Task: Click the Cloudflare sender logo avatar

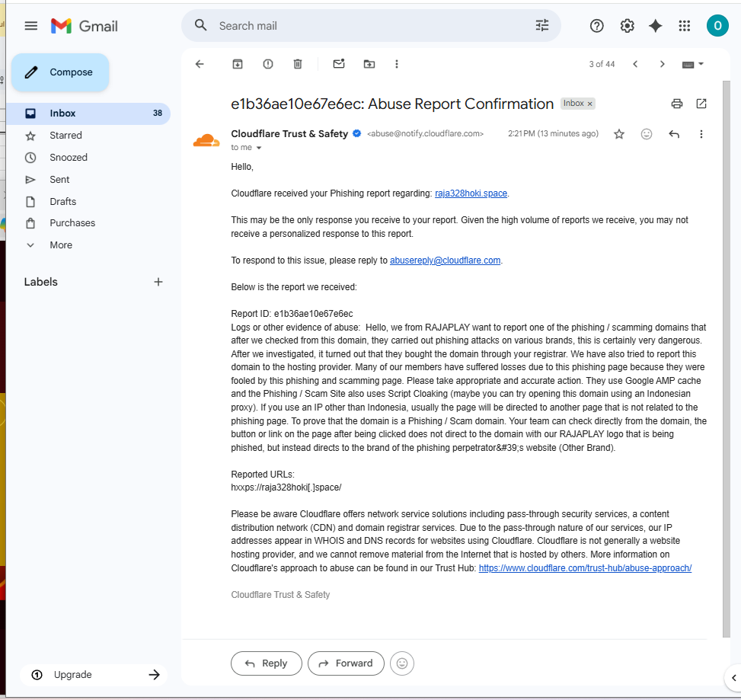Action: (206, 140)
